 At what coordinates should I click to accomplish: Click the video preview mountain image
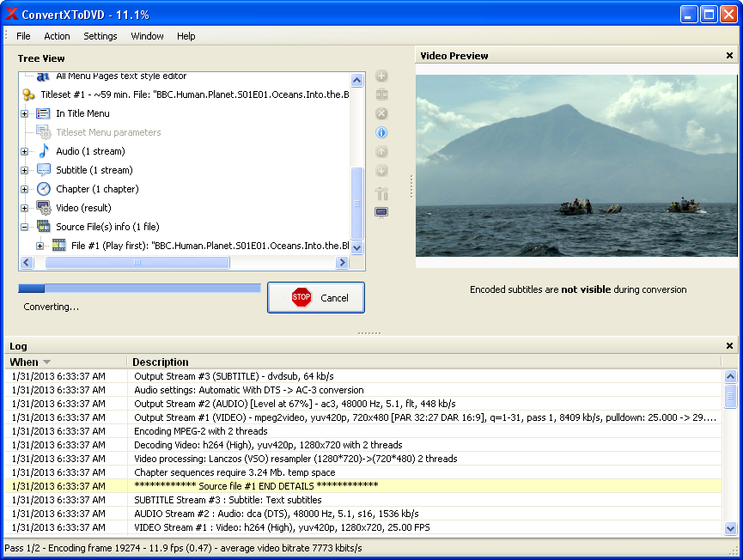pyautogui.click(x=576, y=166)
